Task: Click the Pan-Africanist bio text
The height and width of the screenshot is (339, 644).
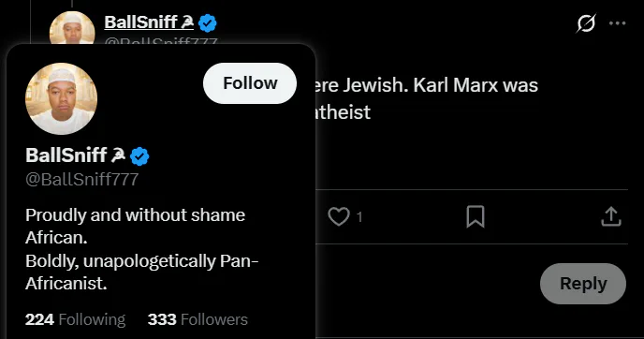Action: (141, 272)
